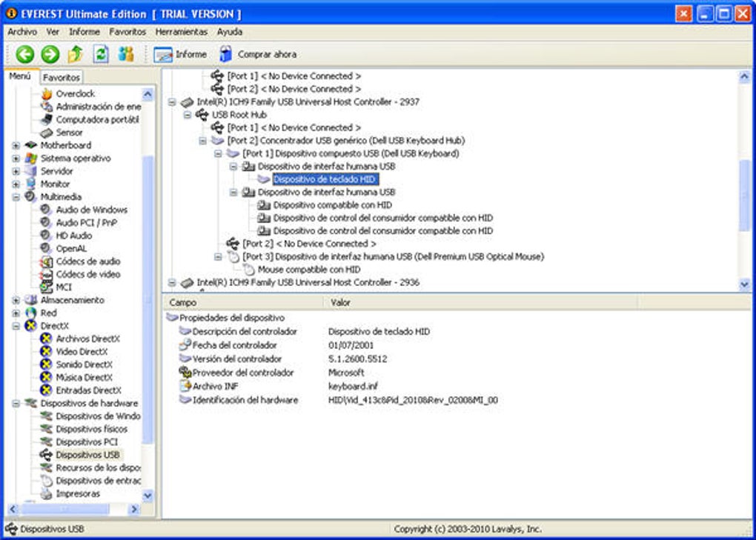
Task: Open the Ver menu
Action: (x=53, y=32)
